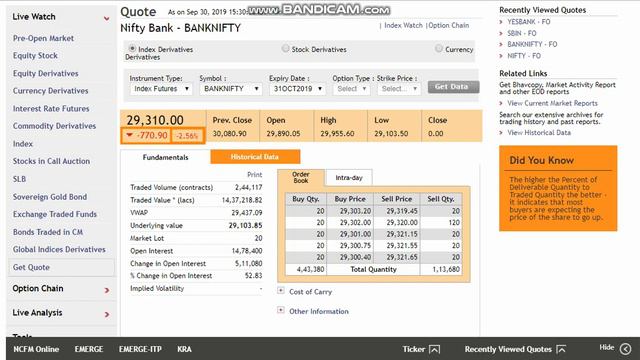Click the Sell Price 29,319.45 cell
The height and width of the screenshot is (360, 640).
coord(396,211)
